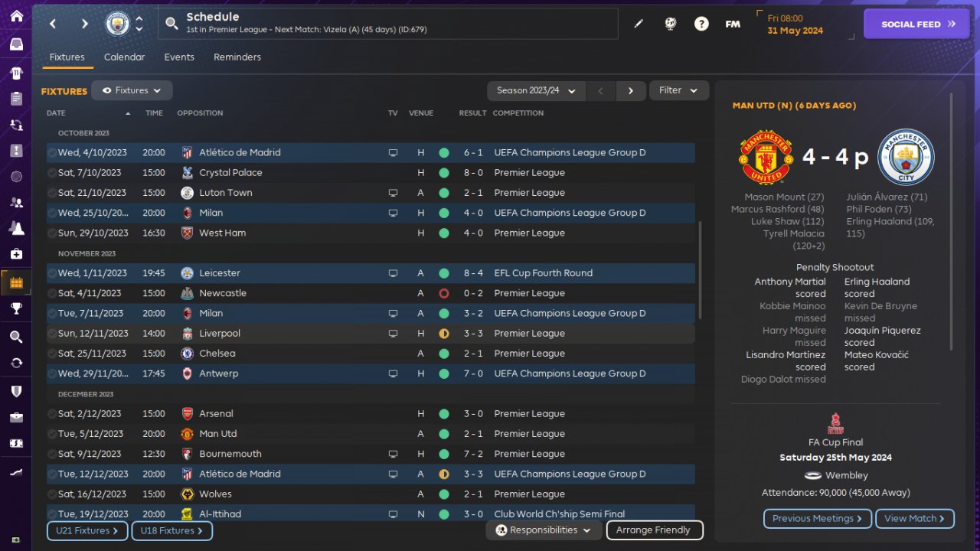Expand the Season 2023/24 dropdown
This screenshot has height=551, width=980.
click(536, 90)
